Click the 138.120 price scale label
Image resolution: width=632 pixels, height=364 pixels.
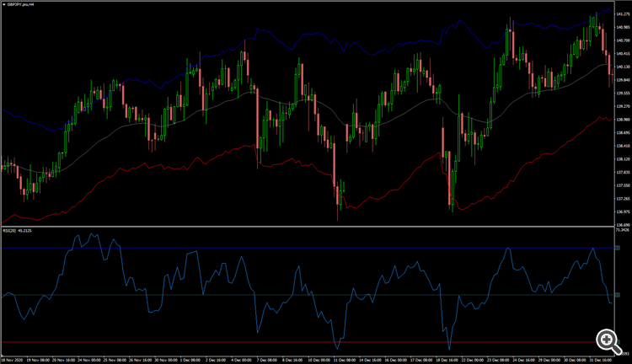coord(623,158)
